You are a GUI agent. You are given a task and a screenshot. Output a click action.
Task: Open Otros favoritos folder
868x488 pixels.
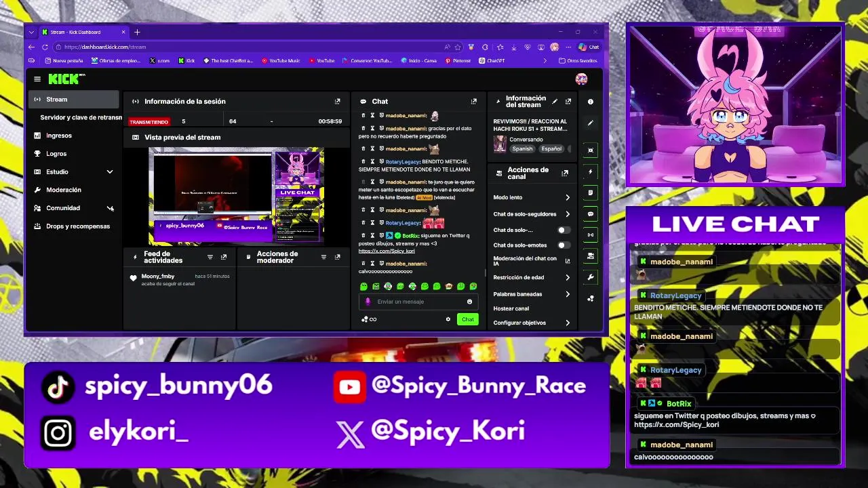[578, 60]
